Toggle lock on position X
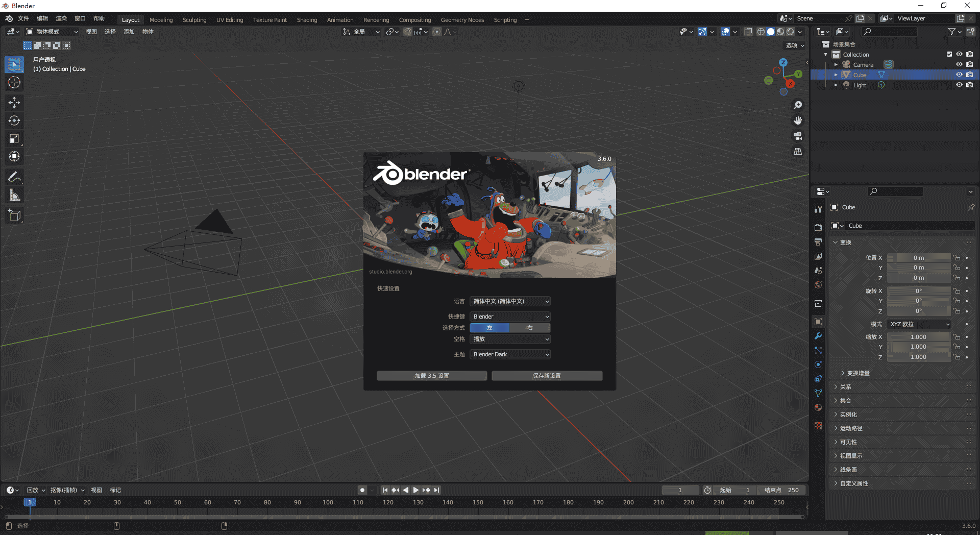Viewport: 980px width, 535px height. coord(957,258)
